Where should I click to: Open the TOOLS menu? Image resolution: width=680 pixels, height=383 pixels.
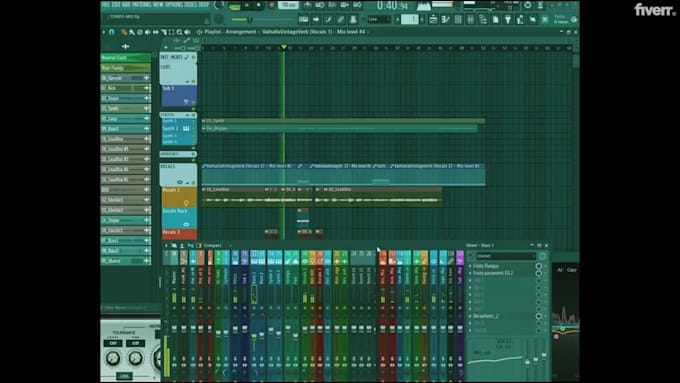(x=191, y=5)
